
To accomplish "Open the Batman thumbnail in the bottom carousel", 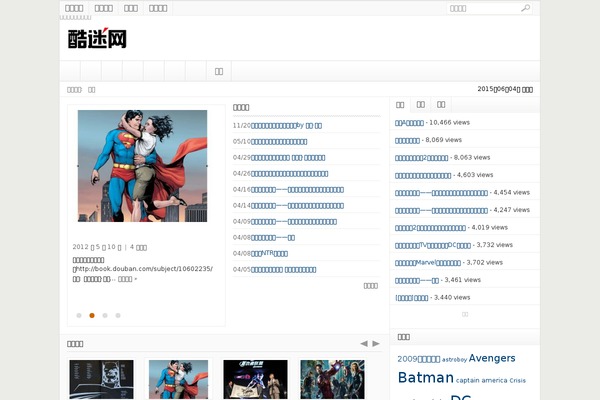I will point(101,379).
